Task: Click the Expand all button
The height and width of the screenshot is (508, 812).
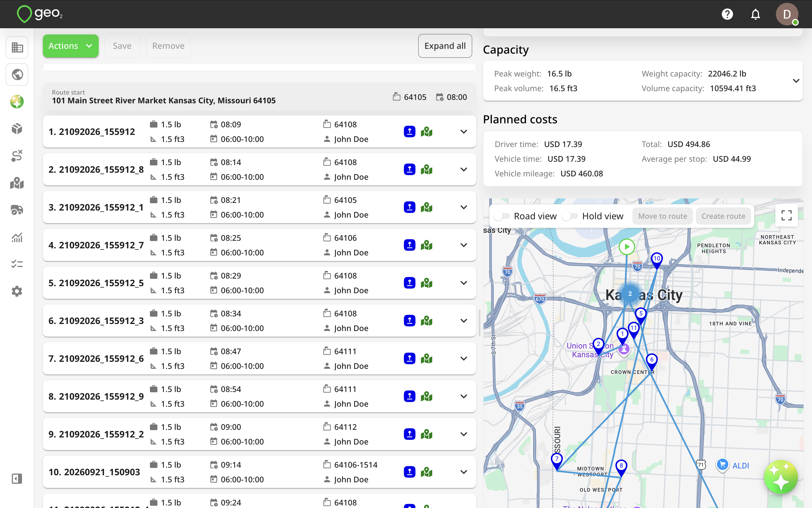Action: point(445,46)
